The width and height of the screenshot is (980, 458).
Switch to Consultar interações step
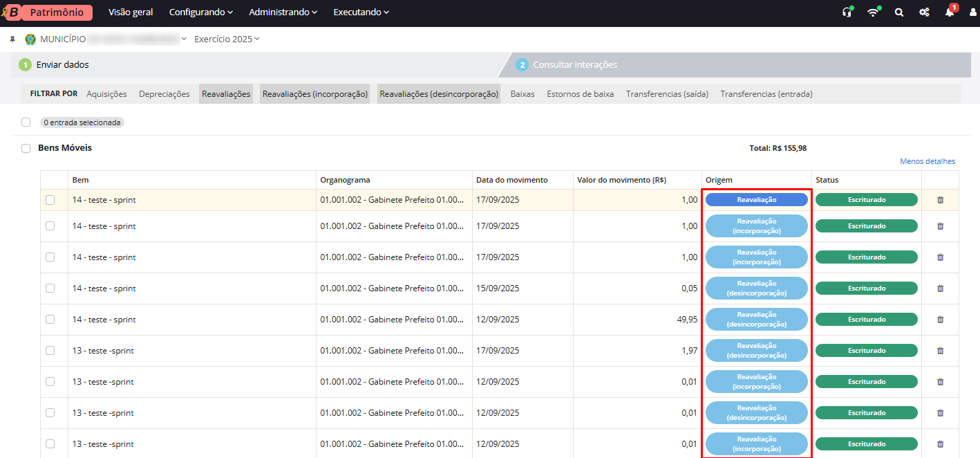coord(574,65)
